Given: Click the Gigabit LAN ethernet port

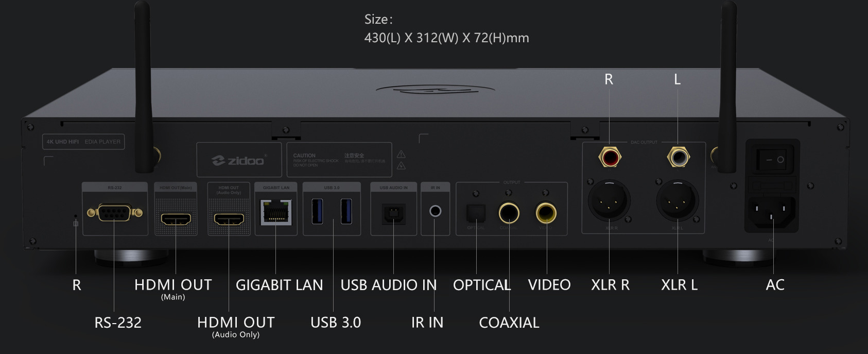Looking at the screenshot, I should pos(276,212).
